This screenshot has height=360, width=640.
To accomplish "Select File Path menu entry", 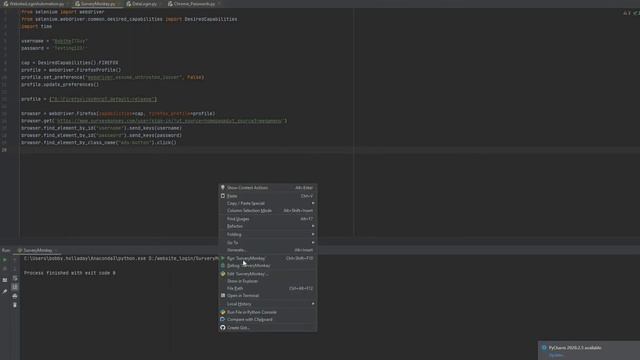I will pyautogui.click(x=267, y=289).
